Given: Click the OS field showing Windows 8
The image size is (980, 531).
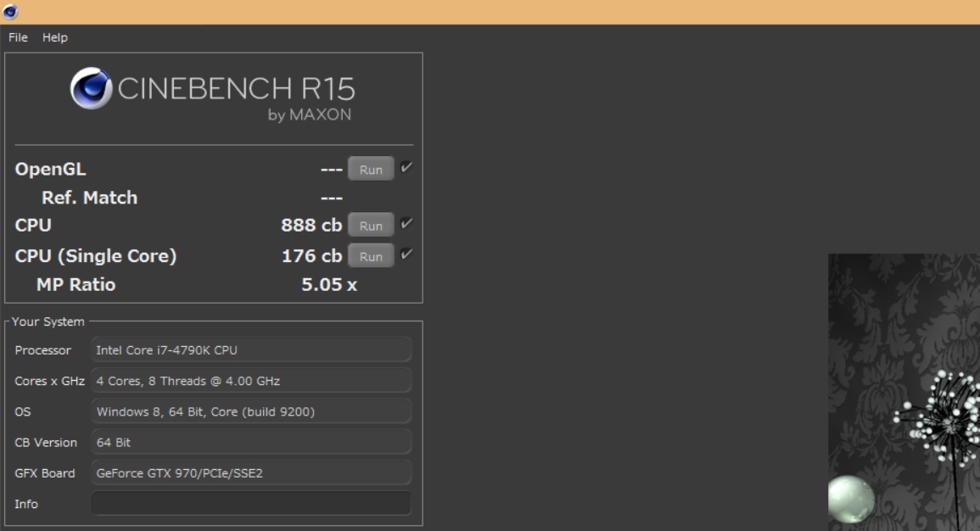Looking at the screenshot, I should [250, 411].
